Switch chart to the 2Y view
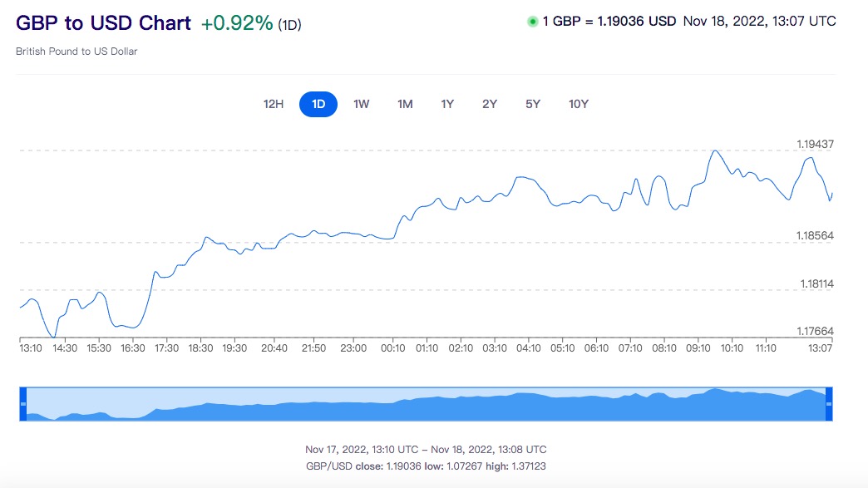 [490, 104]
